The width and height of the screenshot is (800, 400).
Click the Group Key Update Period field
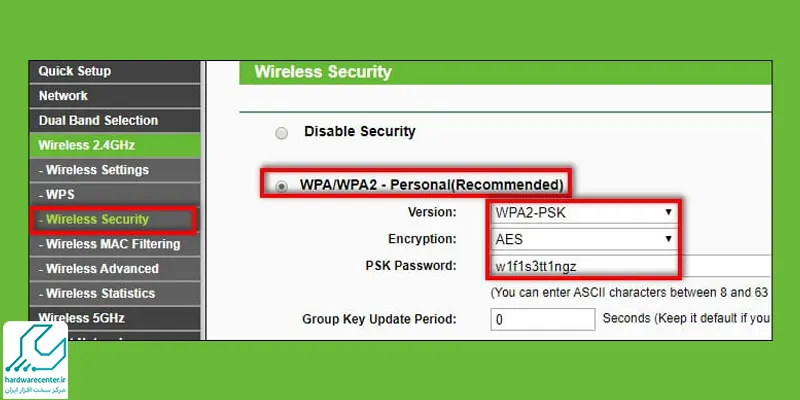541,320
